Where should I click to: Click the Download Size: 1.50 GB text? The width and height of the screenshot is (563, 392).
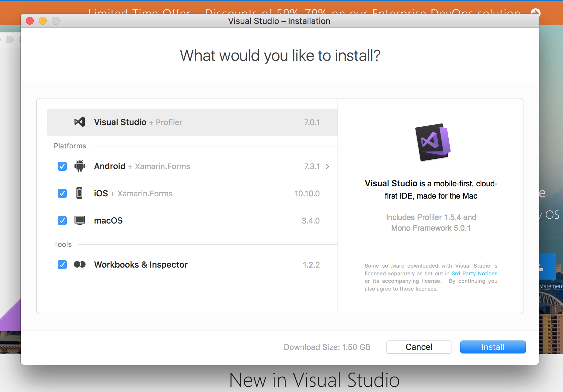327,347
